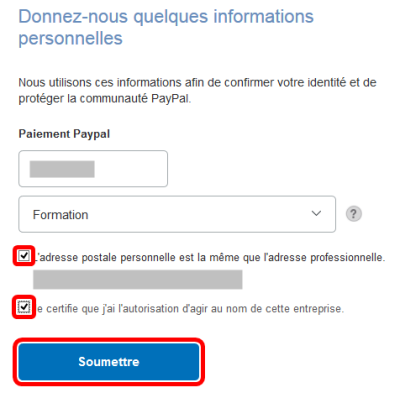Image resolution: width=400 pixels, height=398 pixels.
Task: Click the word 'personnelles' in the heading
Action: [71, 39]
